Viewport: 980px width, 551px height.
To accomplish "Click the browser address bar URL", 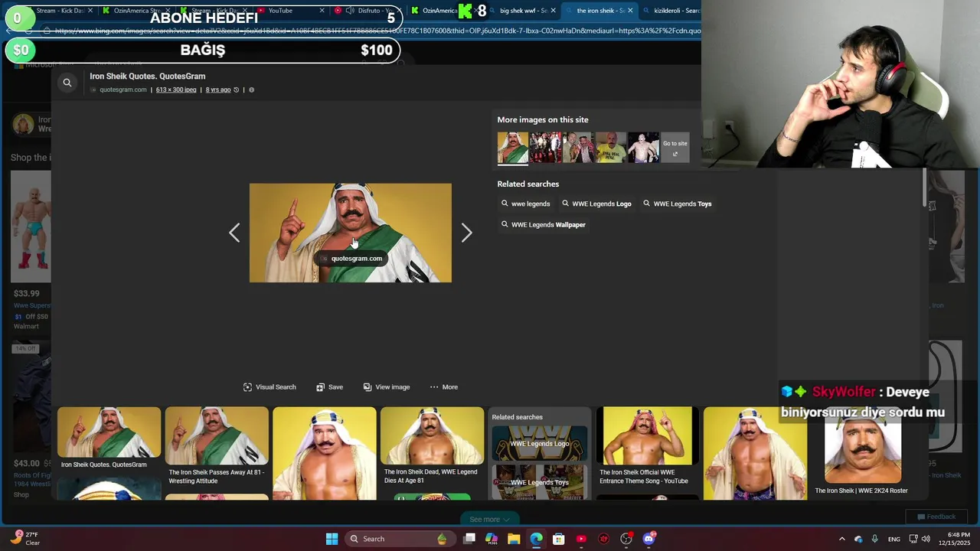I will (x=377, y=31).
